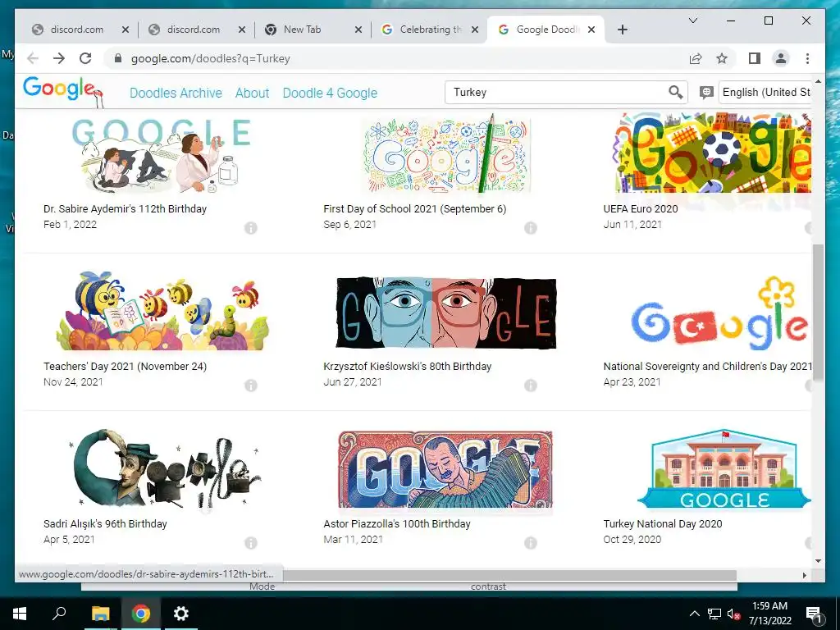840x630 pixels.
Task: Show info for Krzysztof Kieślowski's doodle
Action: [x=531, y=386]
